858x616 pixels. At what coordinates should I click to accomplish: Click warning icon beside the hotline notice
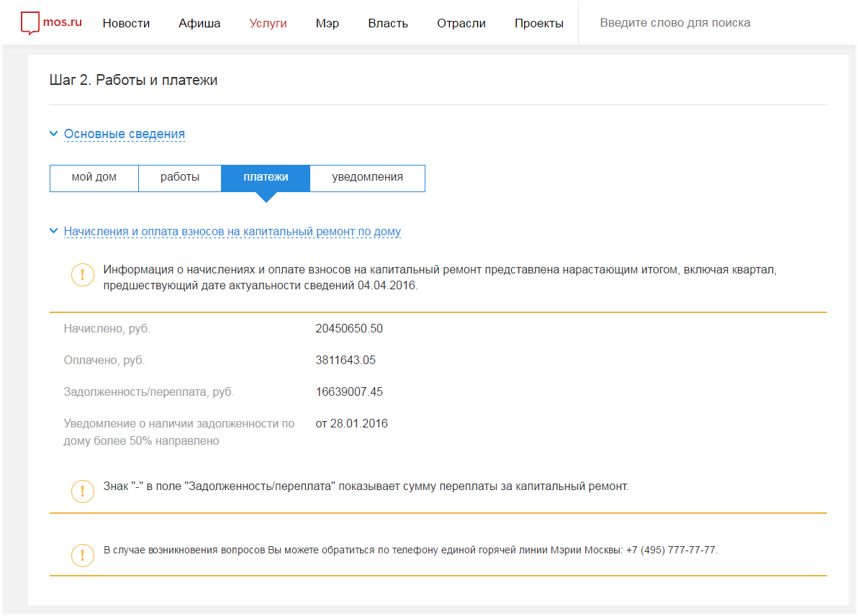click(x=83, y=555)
